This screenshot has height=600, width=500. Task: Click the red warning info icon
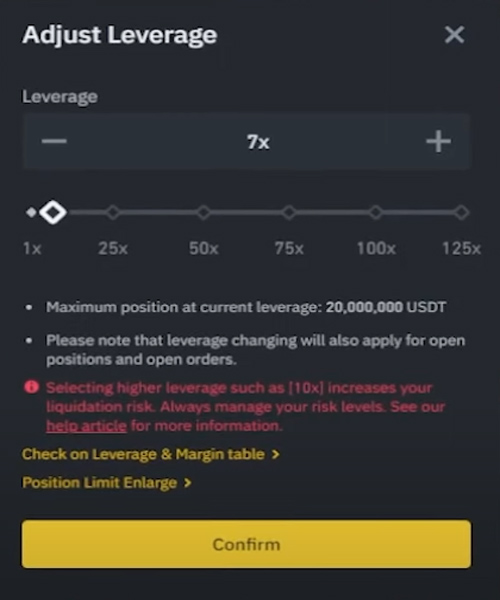pos(31,387)
